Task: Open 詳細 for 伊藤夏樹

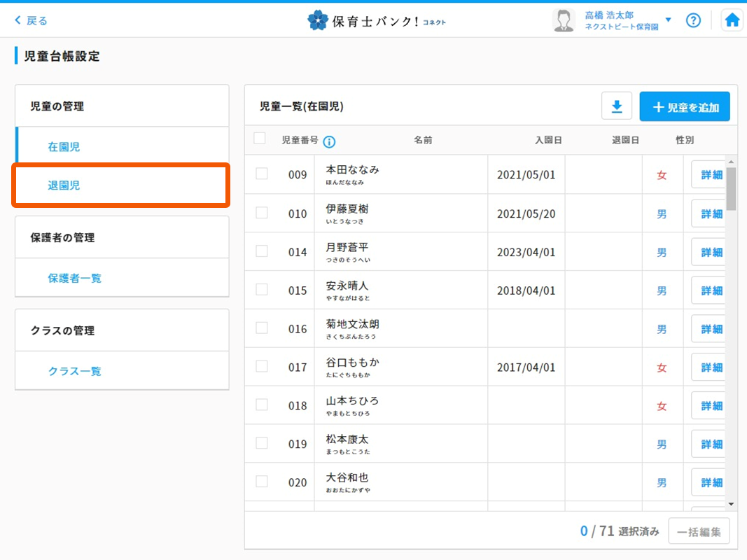Action: point(711,213)
